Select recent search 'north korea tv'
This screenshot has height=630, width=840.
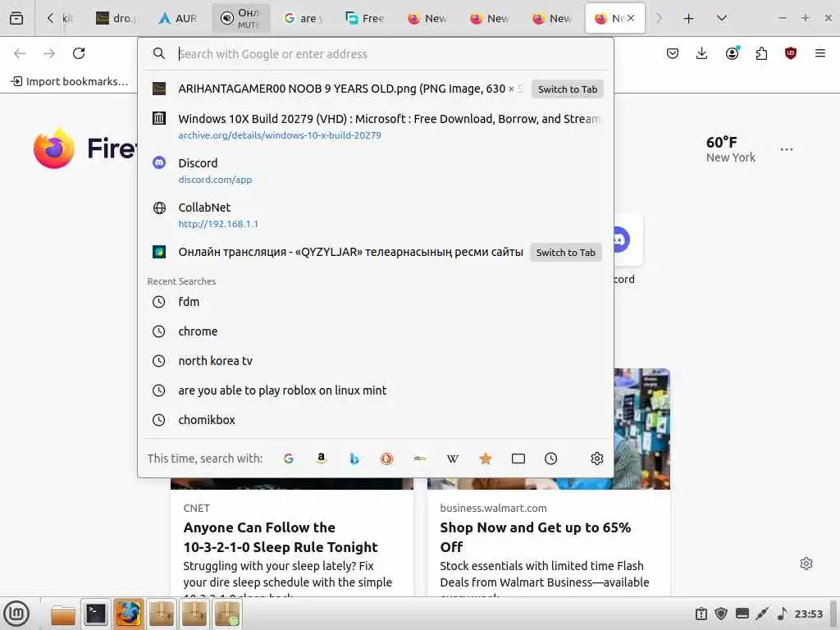376,361
